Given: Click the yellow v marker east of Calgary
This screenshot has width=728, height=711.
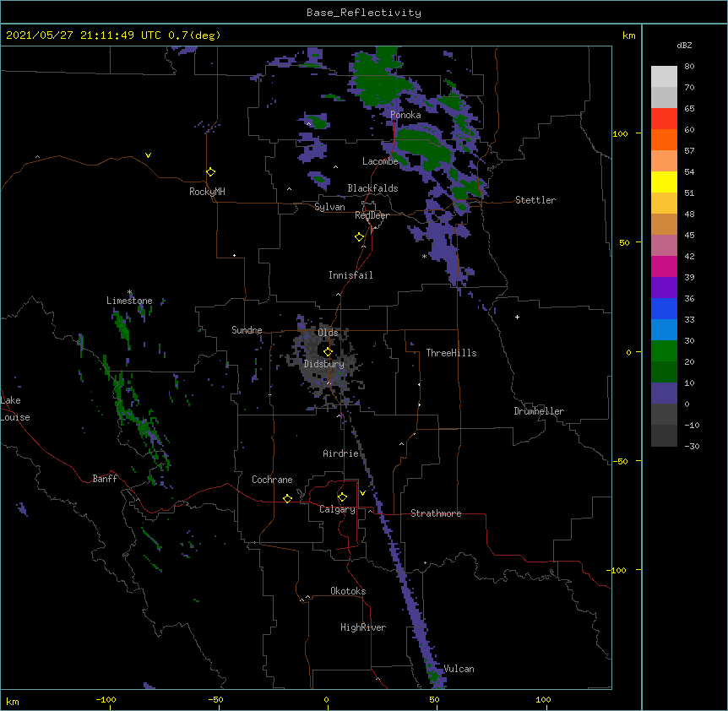Looking at the screenshot, I should [362, 493].
